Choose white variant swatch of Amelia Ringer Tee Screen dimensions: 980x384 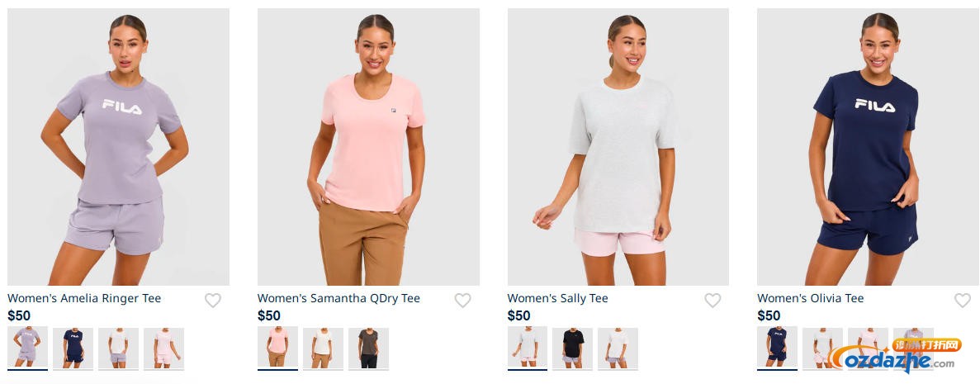pyautogui.click(x=118, y=348)
